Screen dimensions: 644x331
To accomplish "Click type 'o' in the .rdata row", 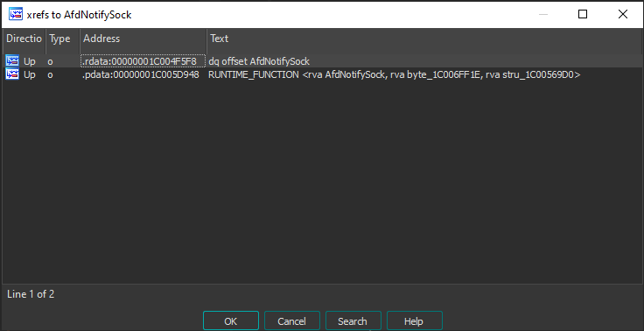I will 50,61.
